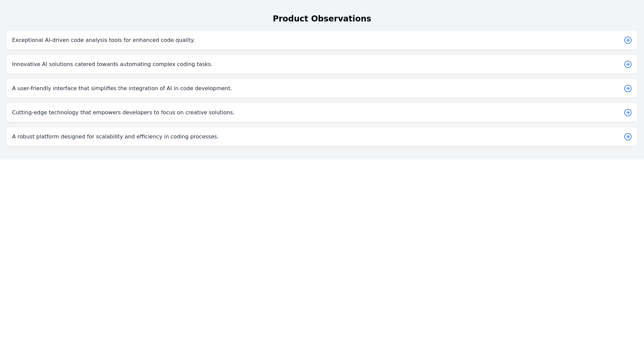Click arrow icon beside automating coding tasks
Image resolution: width=644 pixels, height=362 pixels.
tap(628, 64)
